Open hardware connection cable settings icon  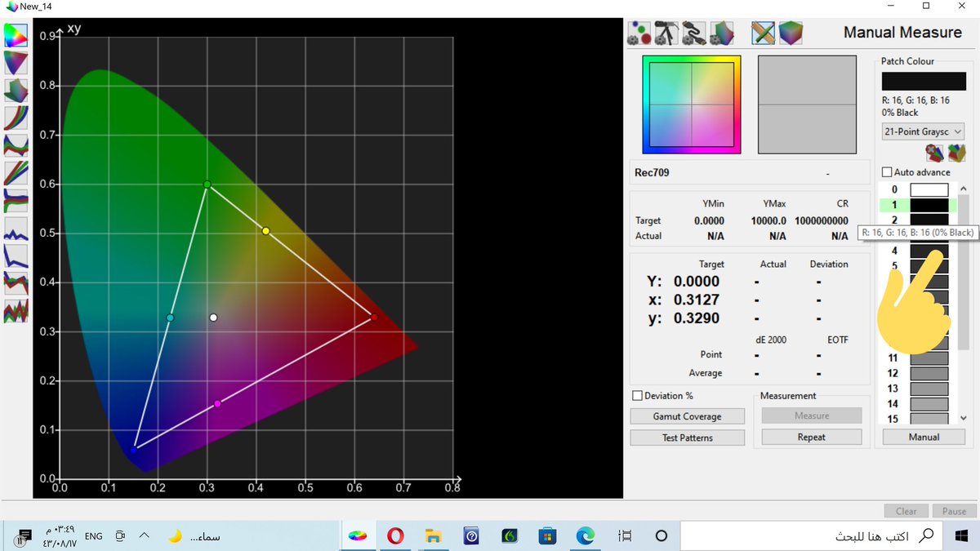click(x=694, y=33)
